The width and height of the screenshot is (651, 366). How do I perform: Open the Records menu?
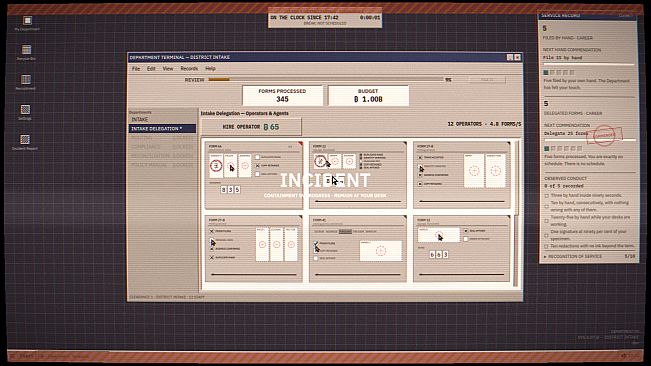189,68
